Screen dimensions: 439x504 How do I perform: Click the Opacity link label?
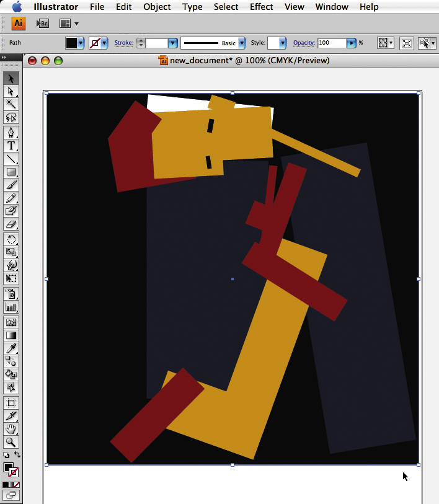(x=304, y=43)
